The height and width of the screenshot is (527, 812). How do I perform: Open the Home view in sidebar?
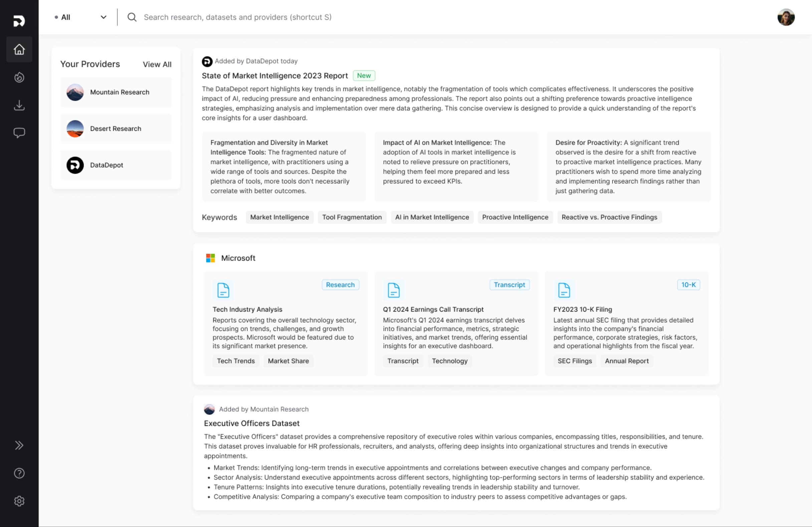tap(19, 49)
